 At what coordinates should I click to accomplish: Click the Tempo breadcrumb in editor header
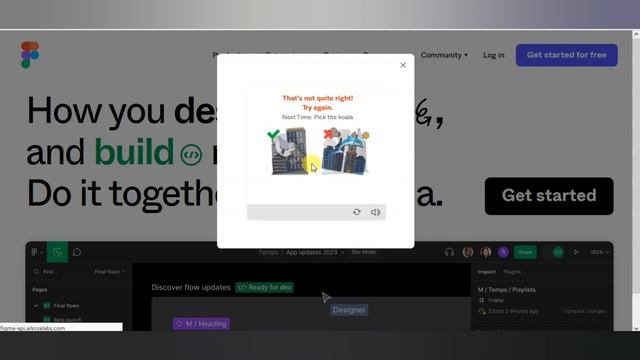click(269, 252)
